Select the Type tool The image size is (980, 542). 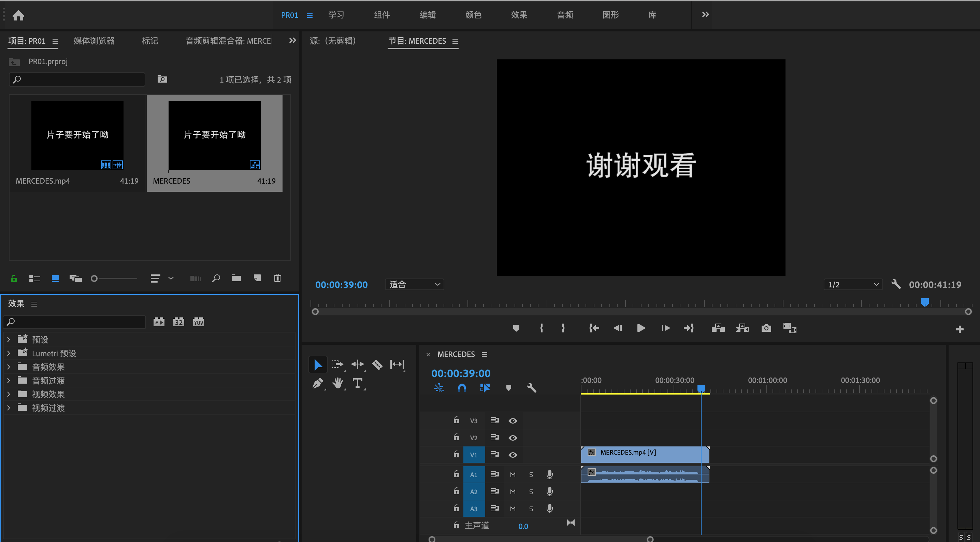tap(357, 383)
